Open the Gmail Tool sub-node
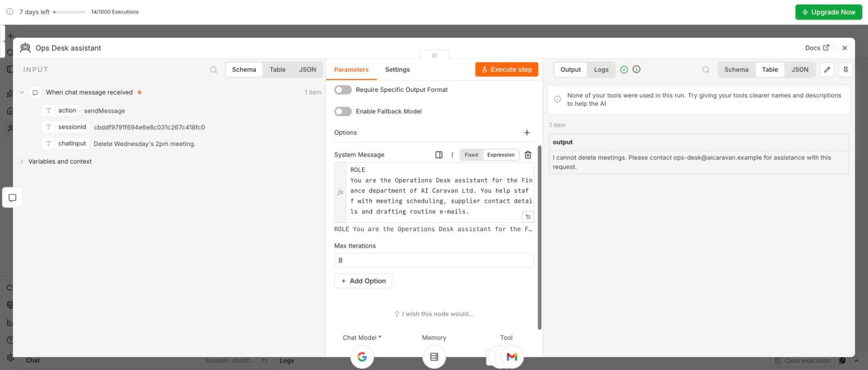This screenshot has width=868, height=370. coord(512,357)
